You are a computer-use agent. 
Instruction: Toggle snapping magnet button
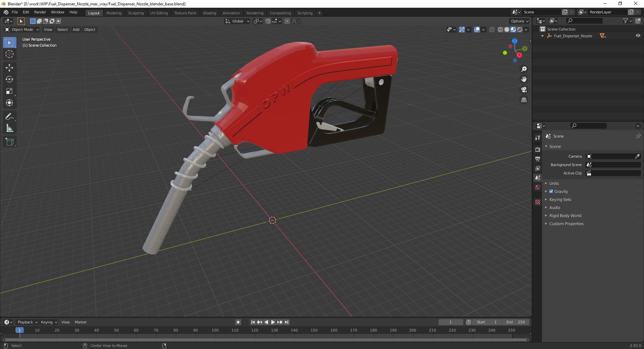[x=268, y=21]
